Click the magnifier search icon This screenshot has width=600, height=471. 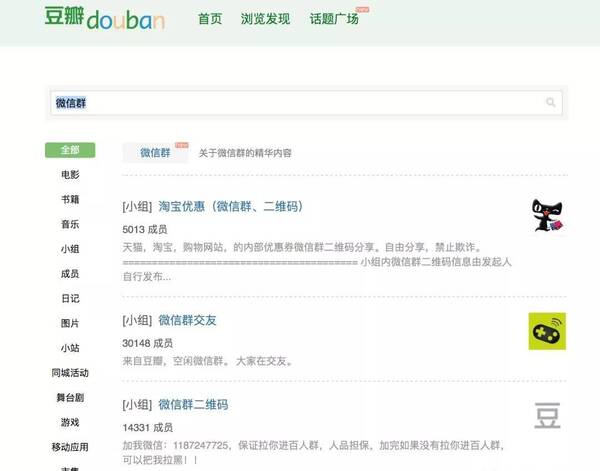tap(550, 102)
